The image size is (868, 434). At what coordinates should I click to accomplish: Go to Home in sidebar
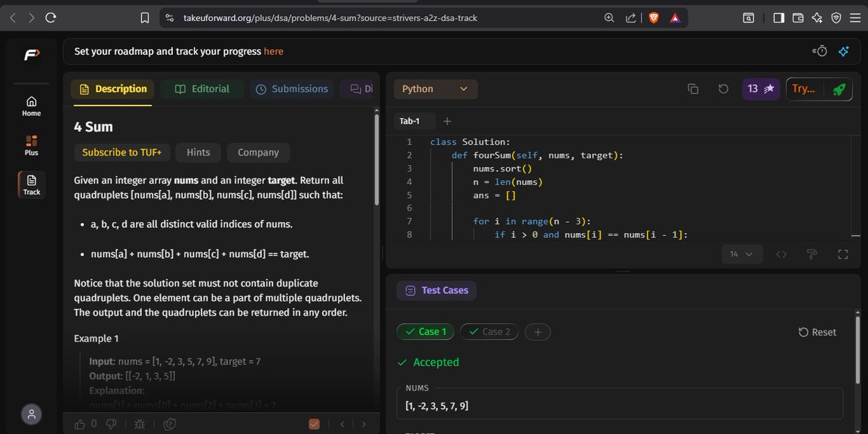point(31,106)
